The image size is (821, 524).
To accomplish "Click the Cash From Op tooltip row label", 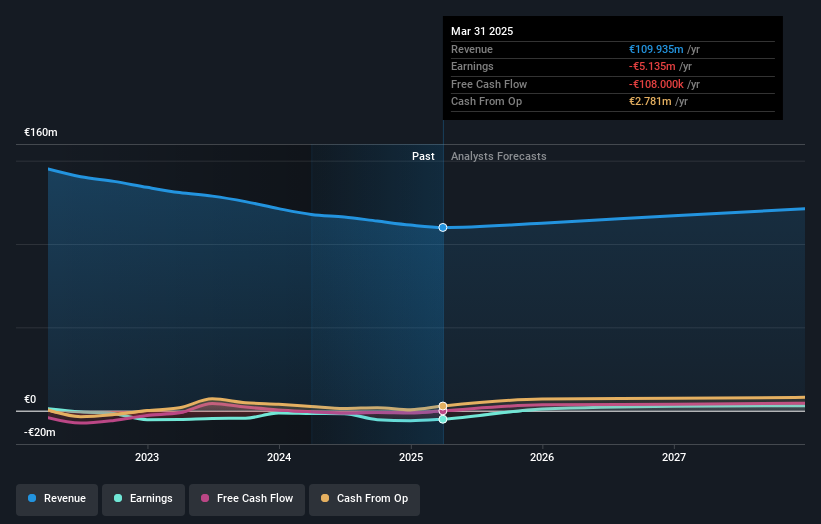I will 486,102.
